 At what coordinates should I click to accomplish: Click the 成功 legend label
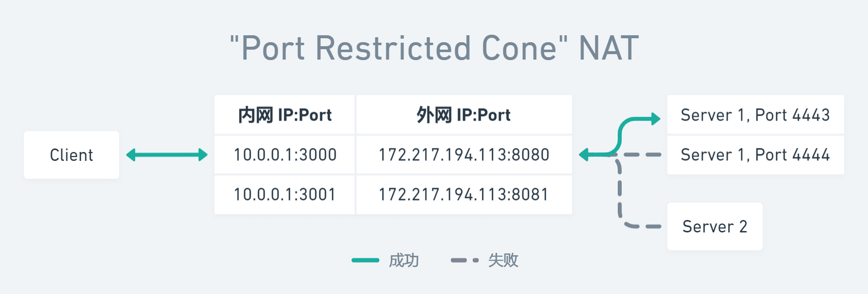click(404, 260)
